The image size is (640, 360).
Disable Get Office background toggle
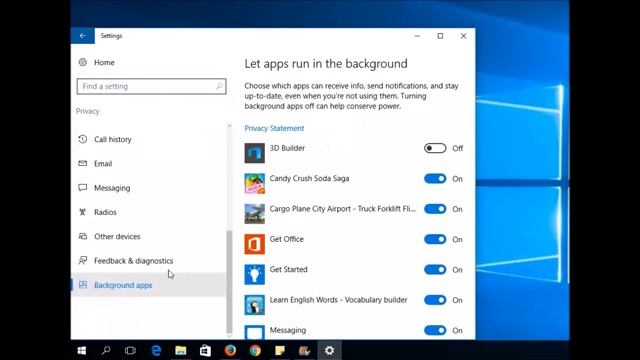coord(435,239)
